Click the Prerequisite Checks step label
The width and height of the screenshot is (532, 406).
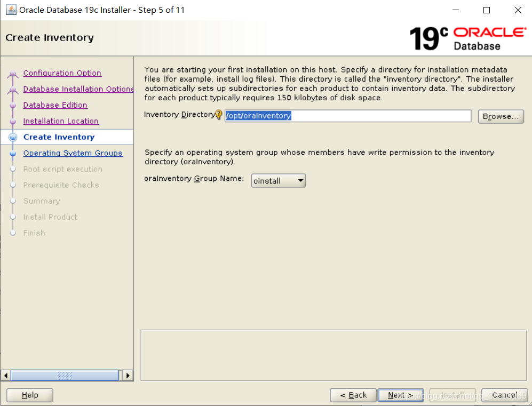pyautogui.click(x=61, y=185)
